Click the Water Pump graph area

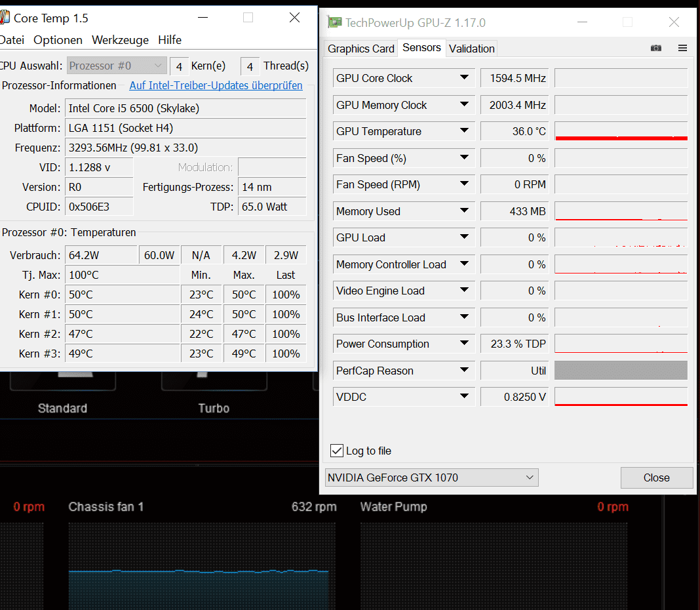point(494,566)
